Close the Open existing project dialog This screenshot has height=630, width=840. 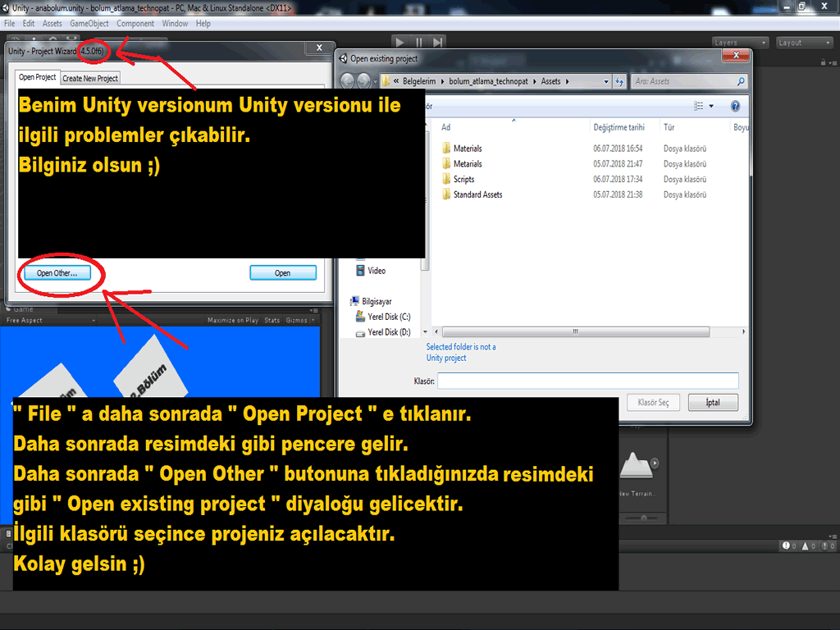736,55
